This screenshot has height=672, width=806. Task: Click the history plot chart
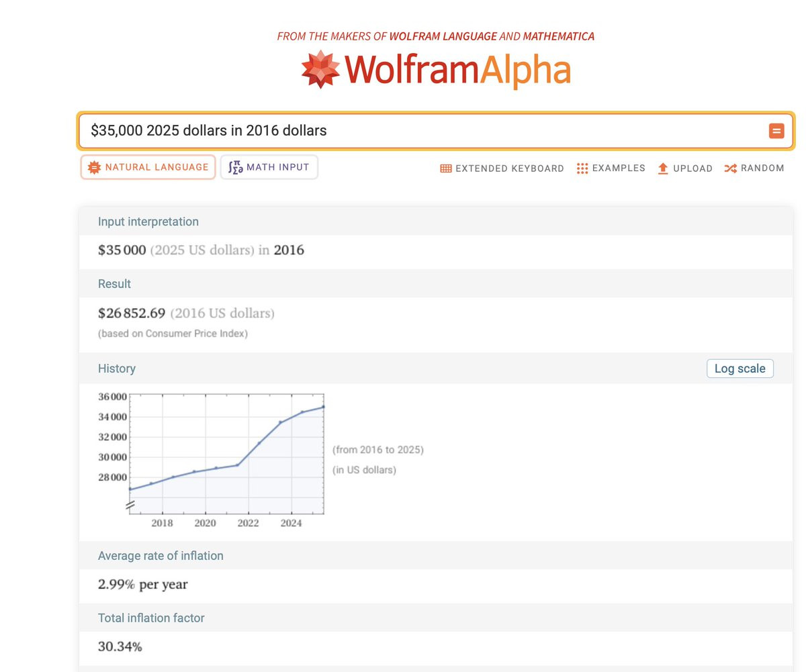[212, 460]
